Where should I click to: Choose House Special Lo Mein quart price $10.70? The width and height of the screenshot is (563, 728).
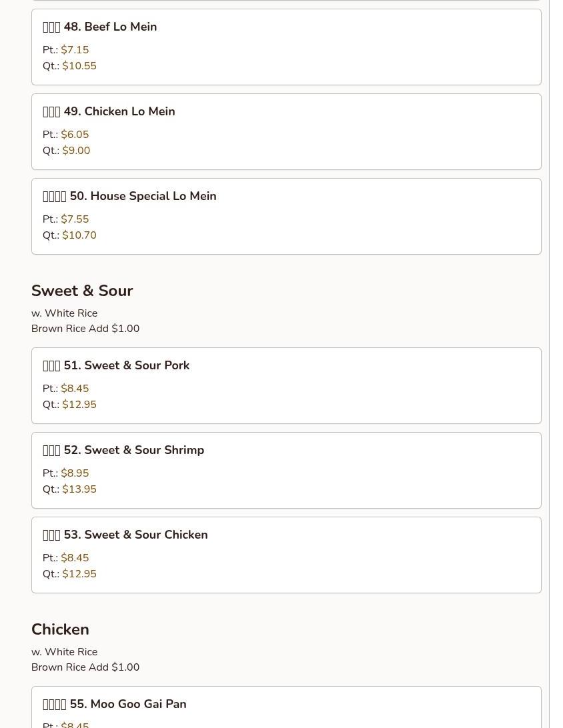(x=79, y=235)
